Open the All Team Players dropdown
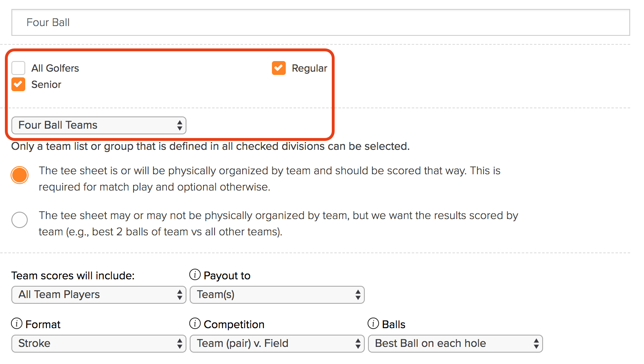Screen dimensions: 644x364 99,295
